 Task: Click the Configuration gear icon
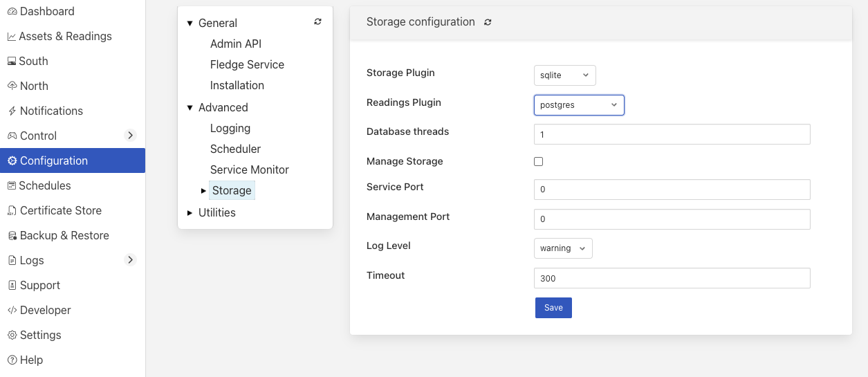tap(12, 160)
